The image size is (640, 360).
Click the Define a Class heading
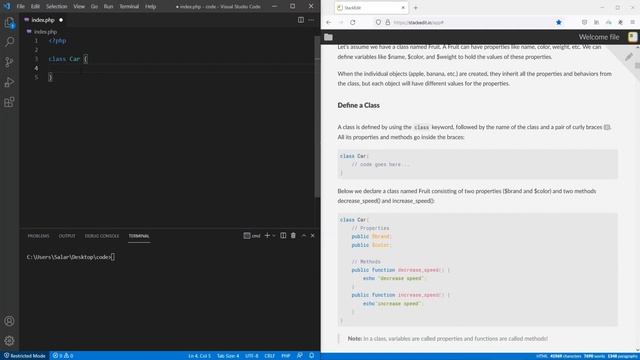click(358, 105)
